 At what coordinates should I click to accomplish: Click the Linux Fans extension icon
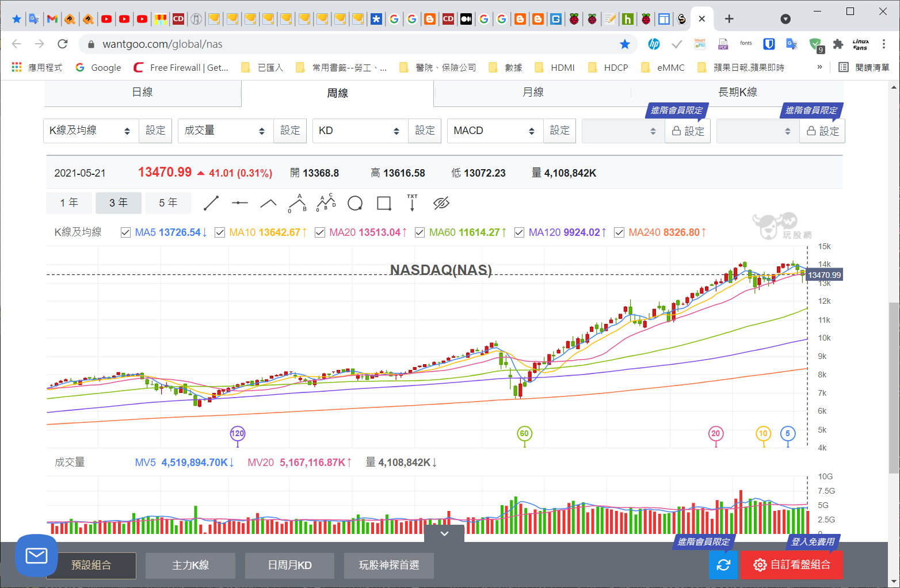(x=861, y=44)
